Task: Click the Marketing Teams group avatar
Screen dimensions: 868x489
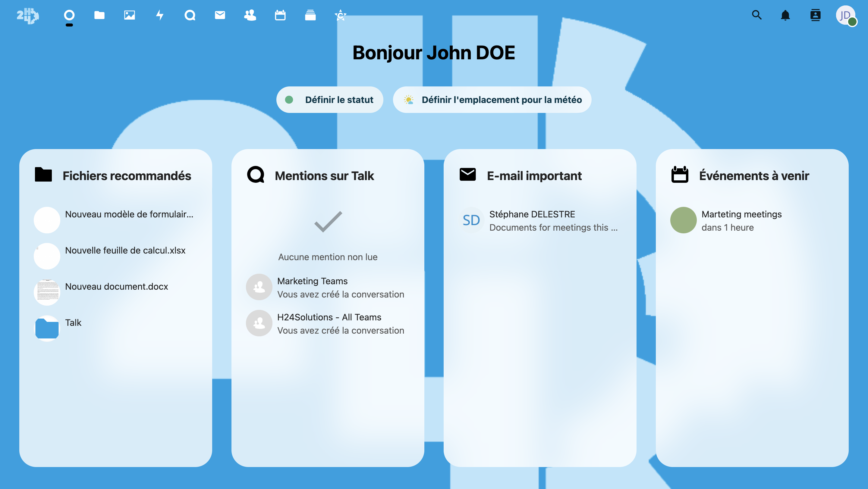Action: tap(259, 287)
